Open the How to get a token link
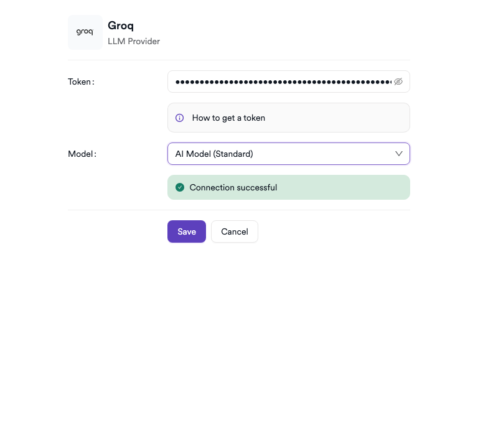The image size is (478, 448). 228,118
